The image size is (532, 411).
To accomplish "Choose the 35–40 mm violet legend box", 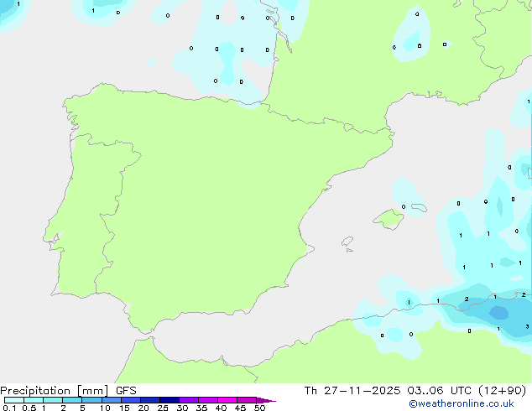I will click(208, 400).
